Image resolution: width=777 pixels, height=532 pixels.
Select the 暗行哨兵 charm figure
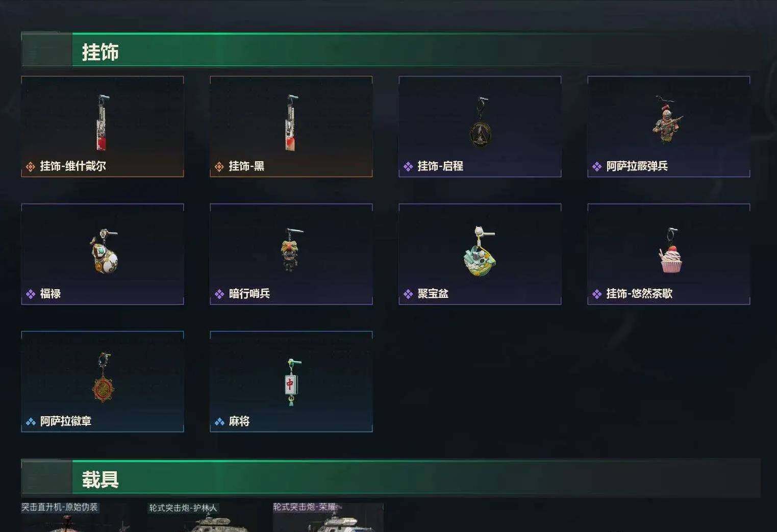290,249
